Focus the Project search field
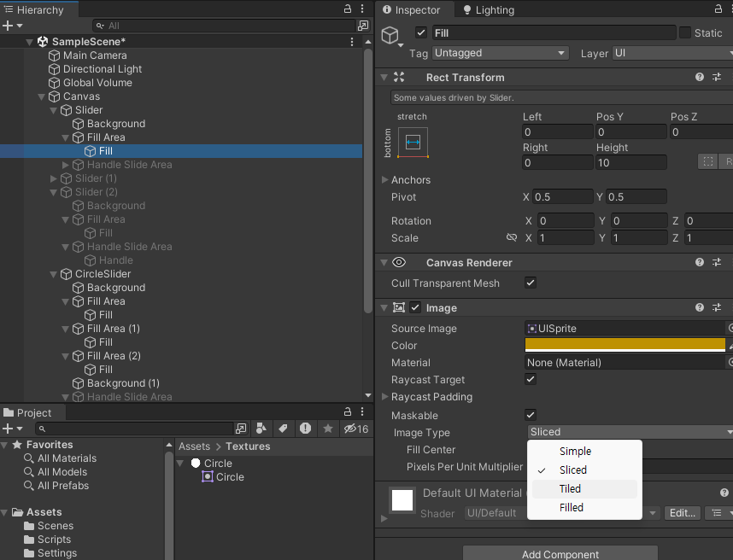The image size is (733, 560). coord(135,429)
